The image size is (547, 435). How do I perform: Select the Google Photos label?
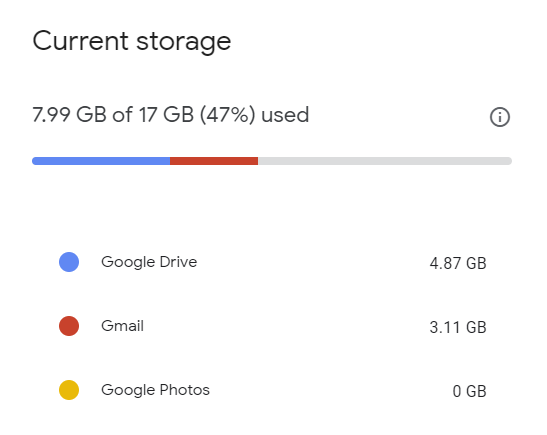point(155,390)
